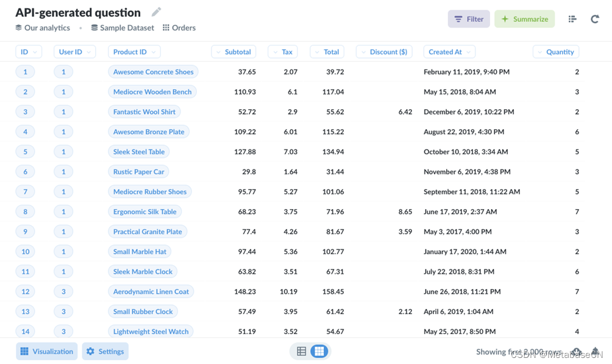Viewport: 612px width, 364px height.
Task: Refresh the question results icon
Action: point(594,19)
